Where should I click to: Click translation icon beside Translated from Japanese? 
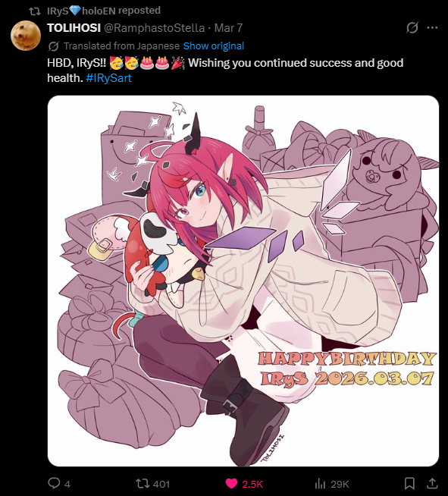click(x=53, y=46)
